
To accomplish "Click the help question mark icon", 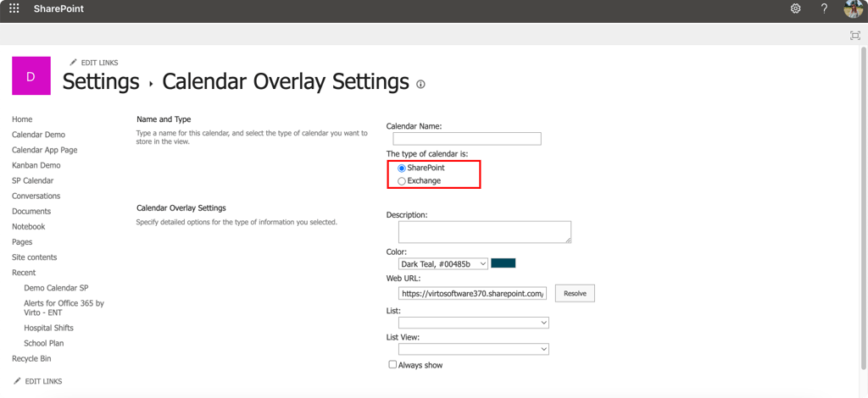I will pos(824,8).
